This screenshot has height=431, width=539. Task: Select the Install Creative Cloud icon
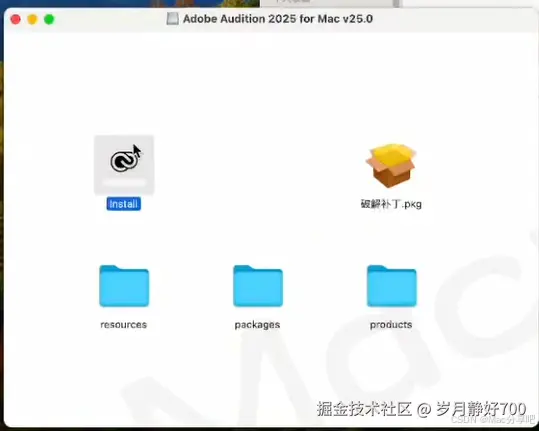pos(124,165)
